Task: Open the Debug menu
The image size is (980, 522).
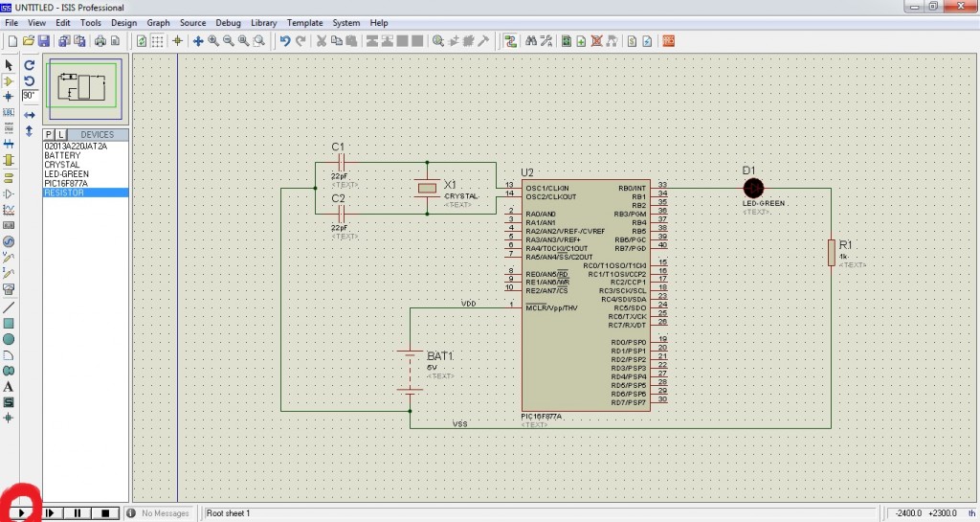Action: coord(229,22)
